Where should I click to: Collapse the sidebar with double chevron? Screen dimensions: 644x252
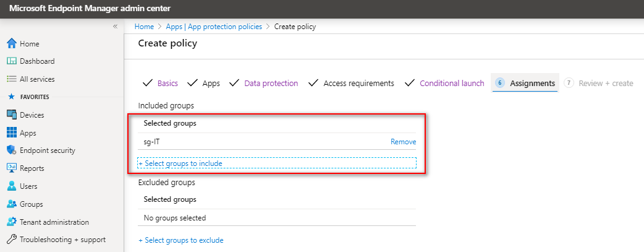115,27
